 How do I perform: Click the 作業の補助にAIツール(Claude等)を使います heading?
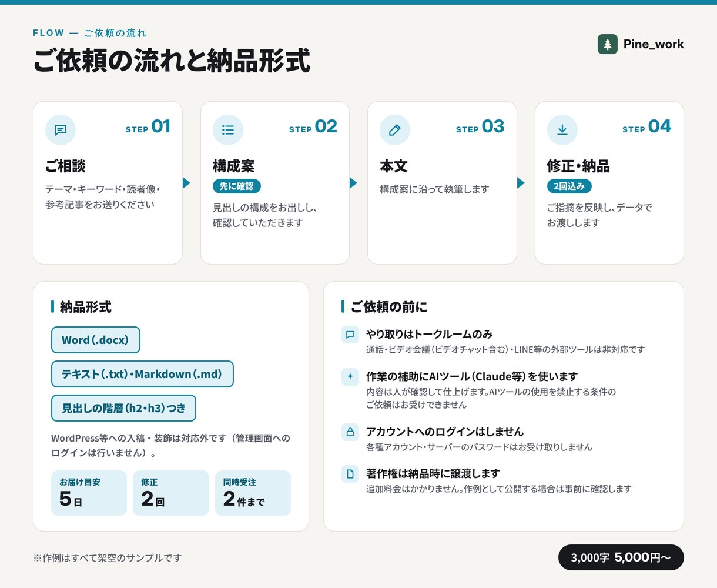472,376
